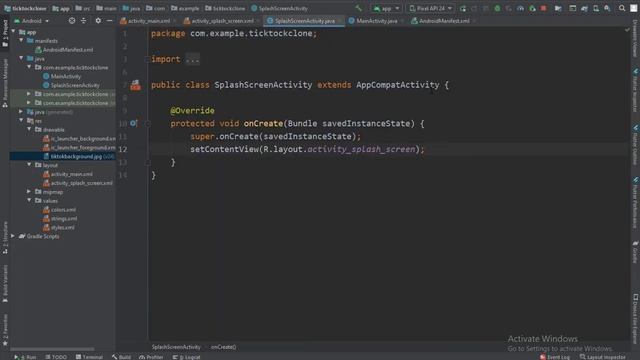The height and width of the screenshot is (360, 640).
Task: Click ticktockclone project breadcrumb
Action: point(25,8)
